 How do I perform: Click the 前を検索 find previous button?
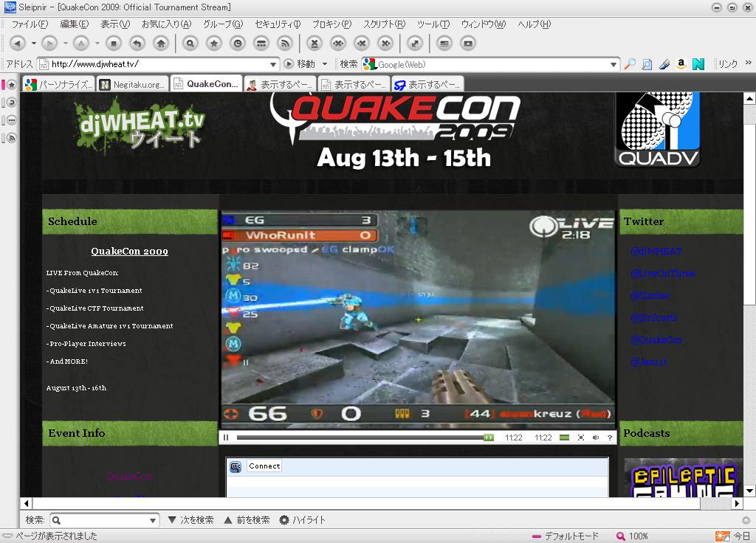(247, 520)
